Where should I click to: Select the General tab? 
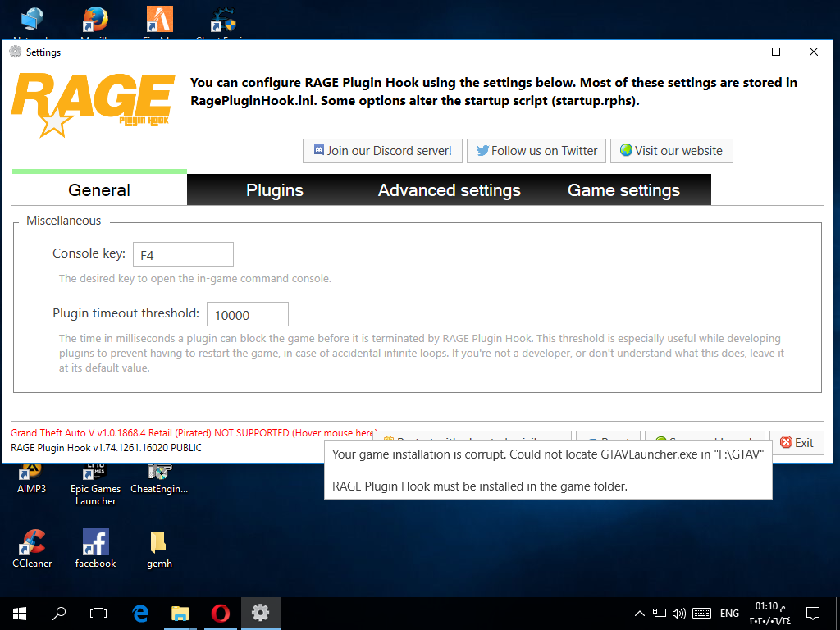click(x=99, y=189)
